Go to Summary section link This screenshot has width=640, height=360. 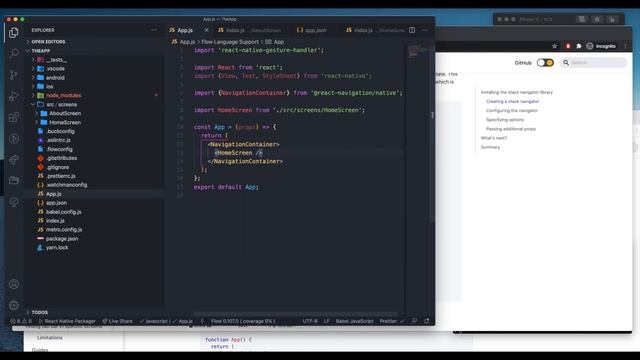[x=490, y=147]
